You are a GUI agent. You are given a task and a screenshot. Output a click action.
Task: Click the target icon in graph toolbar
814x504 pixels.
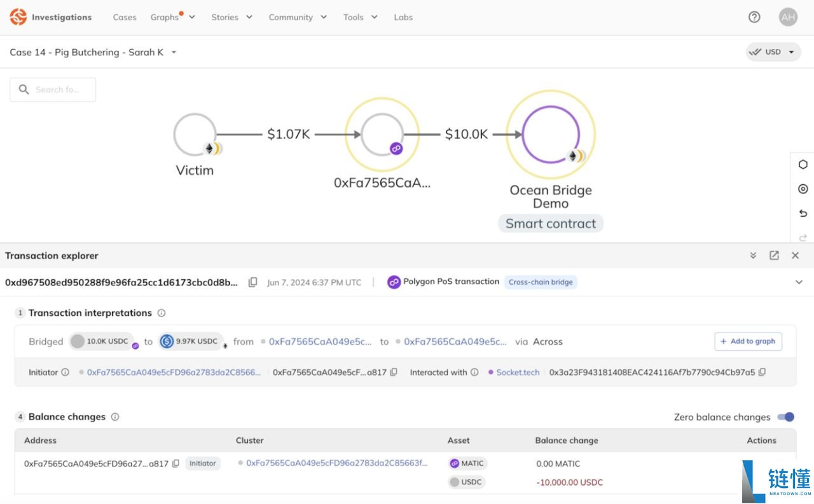pos(803,189)
